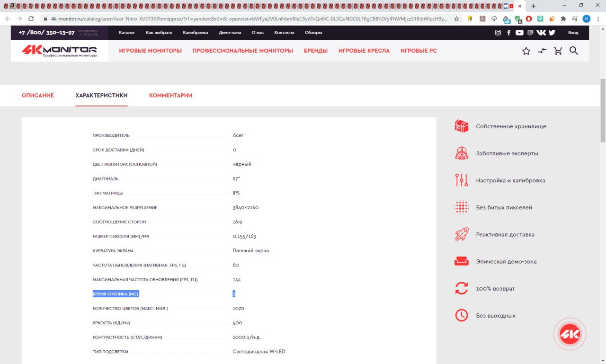
Task: Open the Chrome three-dot menu
Action: pyautogui.click(x=598, y=19)
